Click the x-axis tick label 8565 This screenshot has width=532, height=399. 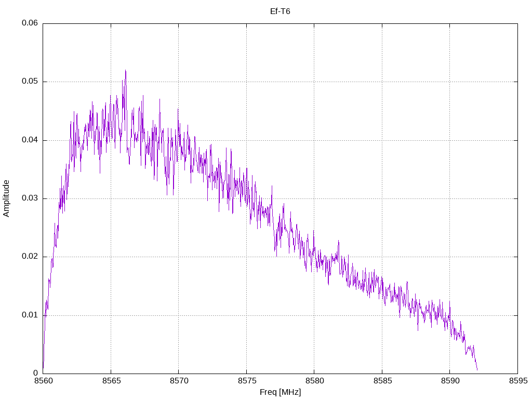[x=111, y=381]
